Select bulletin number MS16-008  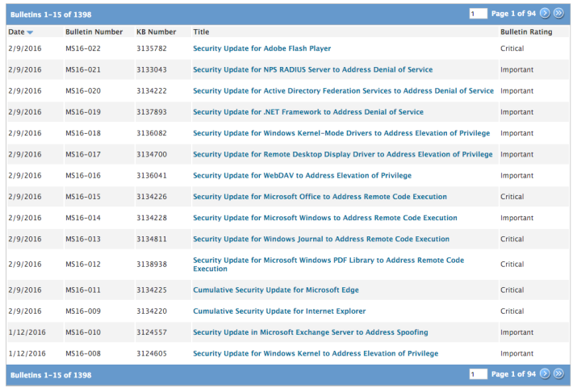(83, 353)
